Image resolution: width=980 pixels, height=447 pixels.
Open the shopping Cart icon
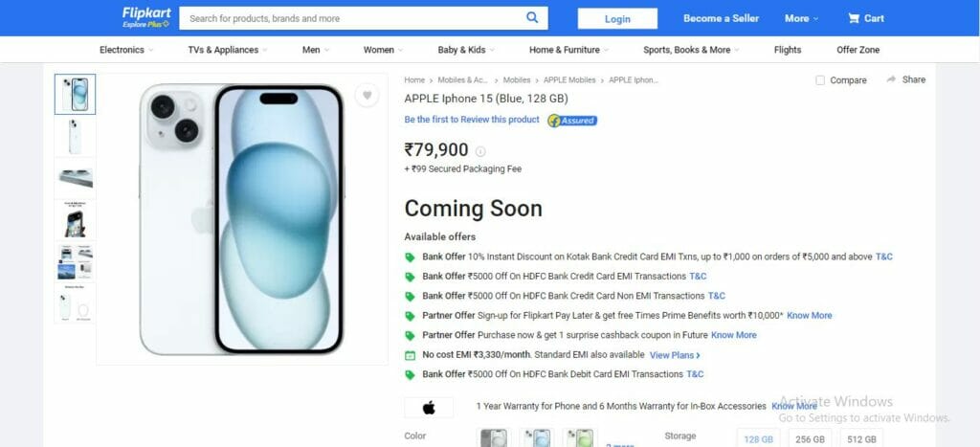tap(853, 18)
